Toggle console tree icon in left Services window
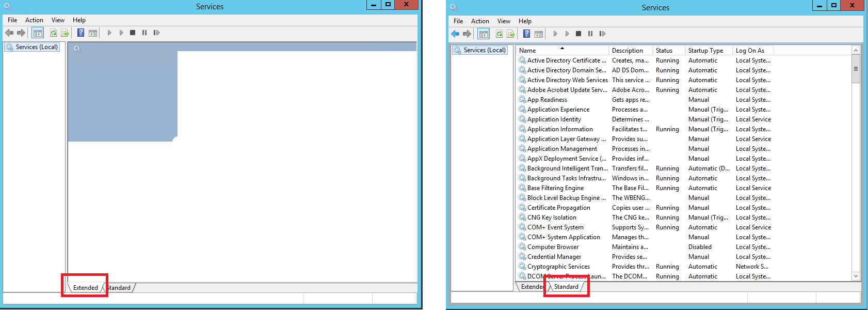 coord(38,33)
